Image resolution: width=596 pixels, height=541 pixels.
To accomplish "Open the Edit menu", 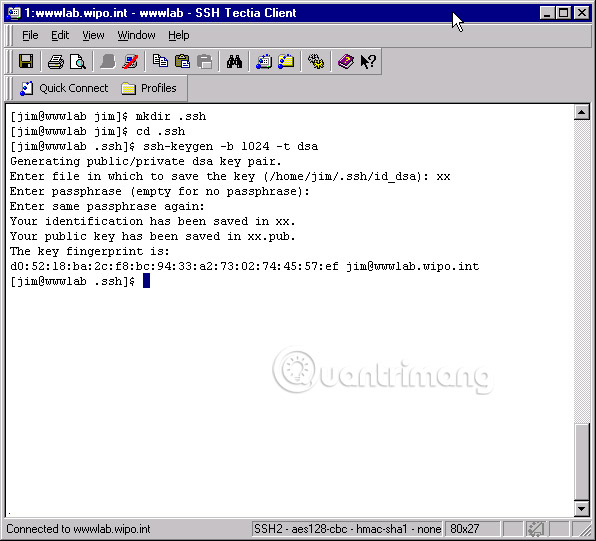I will 60,35.
